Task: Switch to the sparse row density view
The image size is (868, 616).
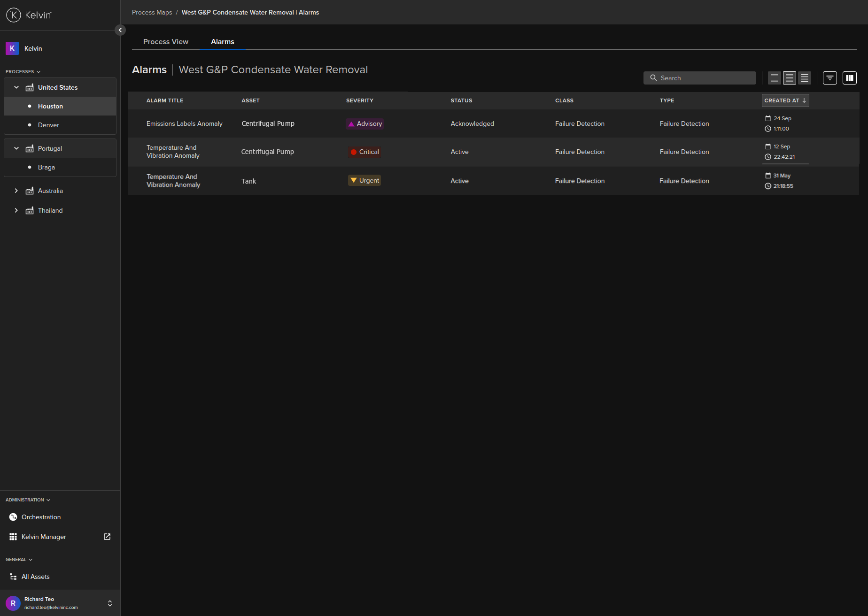Action: tap(775, 78)
